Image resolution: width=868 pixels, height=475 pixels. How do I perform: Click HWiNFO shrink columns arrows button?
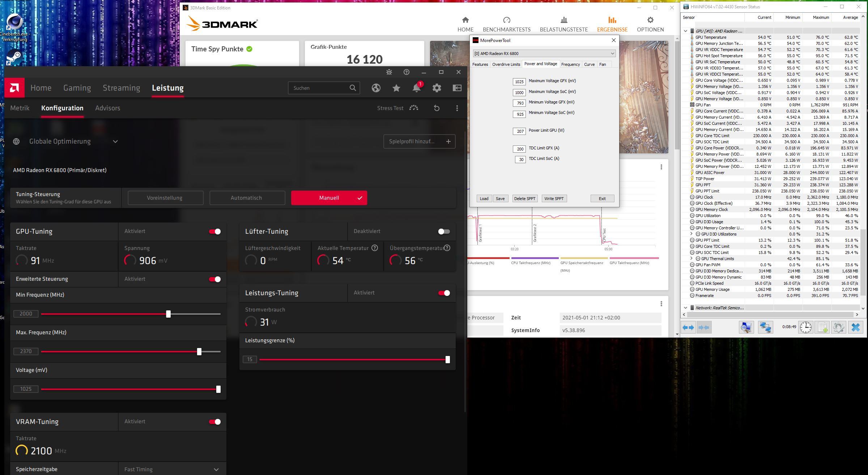704,327
